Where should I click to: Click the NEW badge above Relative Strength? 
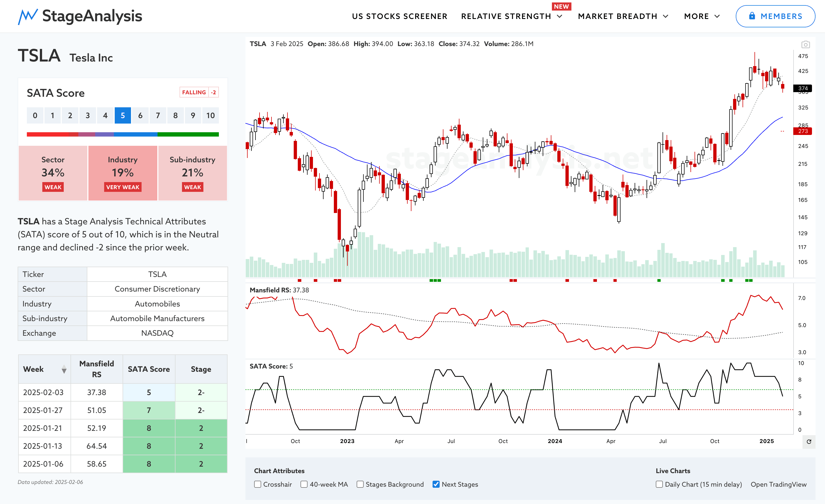tap(561, 6)
